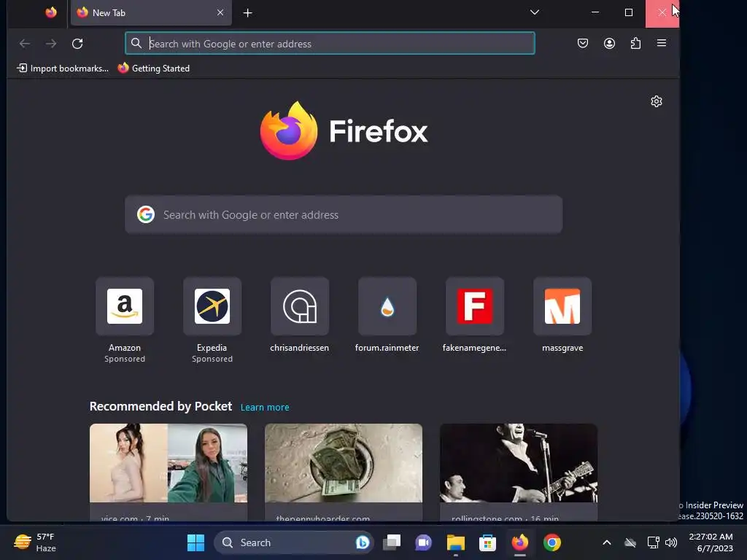Screen dimensions: 747x560
Task: Open the clock showing 2:27:02 AM
Action: pos(713,542)
